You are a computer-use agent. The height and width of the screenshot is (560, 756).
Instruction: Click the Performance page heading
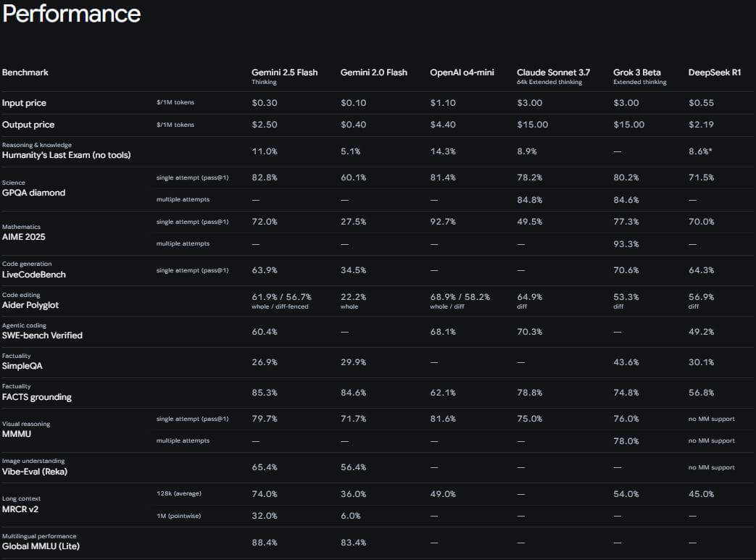[x=71, y=14]
